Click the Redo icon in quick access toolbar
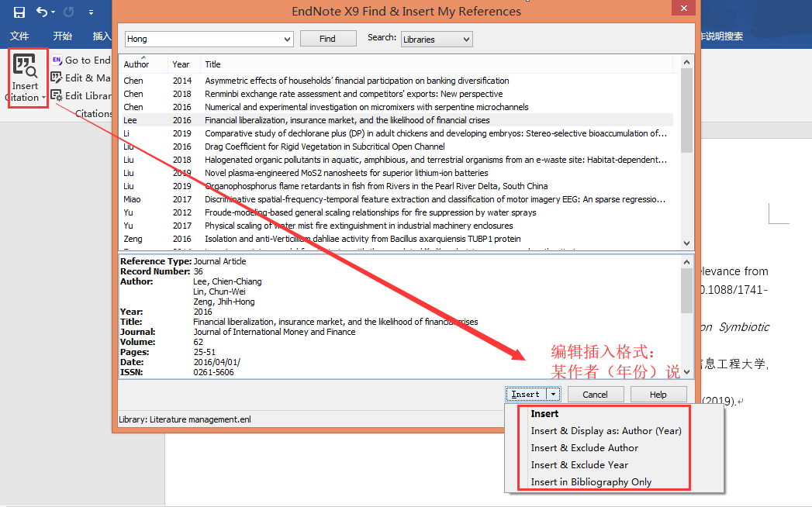 pos(68,12)
